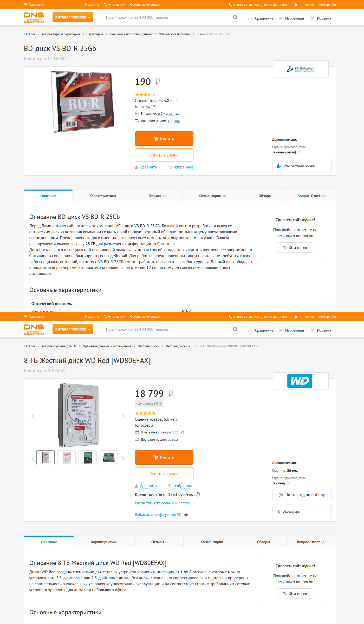Show next WD Red main photo arrow

(x=123, y=416)
